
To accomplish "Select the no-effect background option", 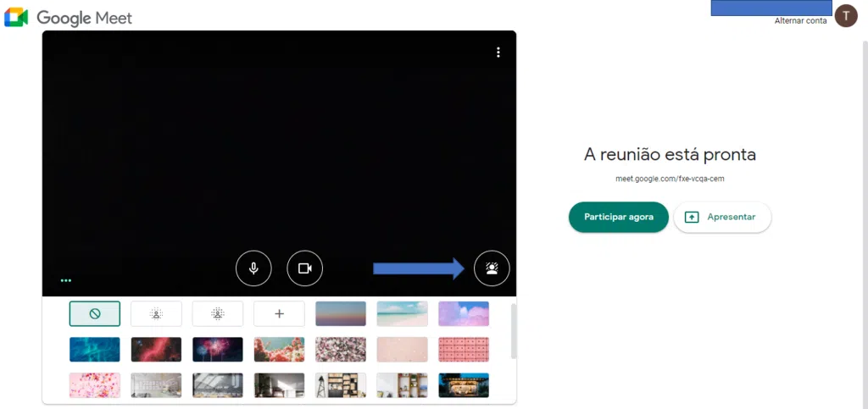I will [x=95, y=314].
